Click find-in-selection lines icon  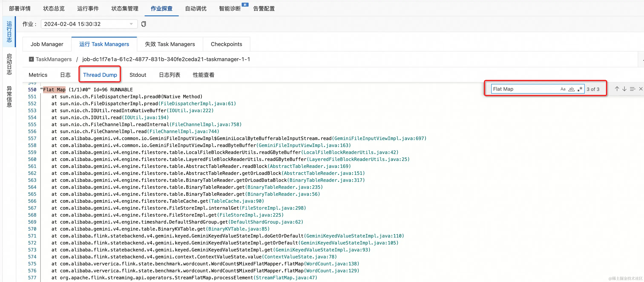pos(632,89)
